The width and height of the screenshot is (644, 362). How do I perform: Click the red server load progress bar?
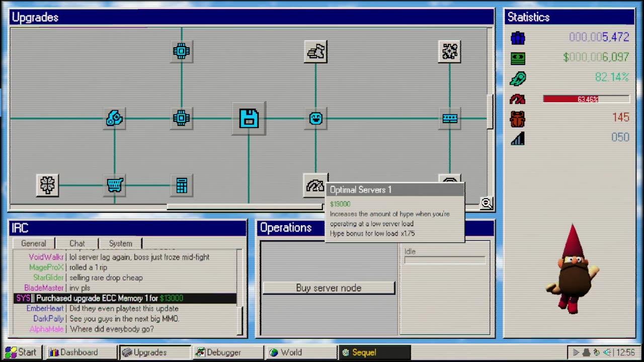[x=586, y=99]
